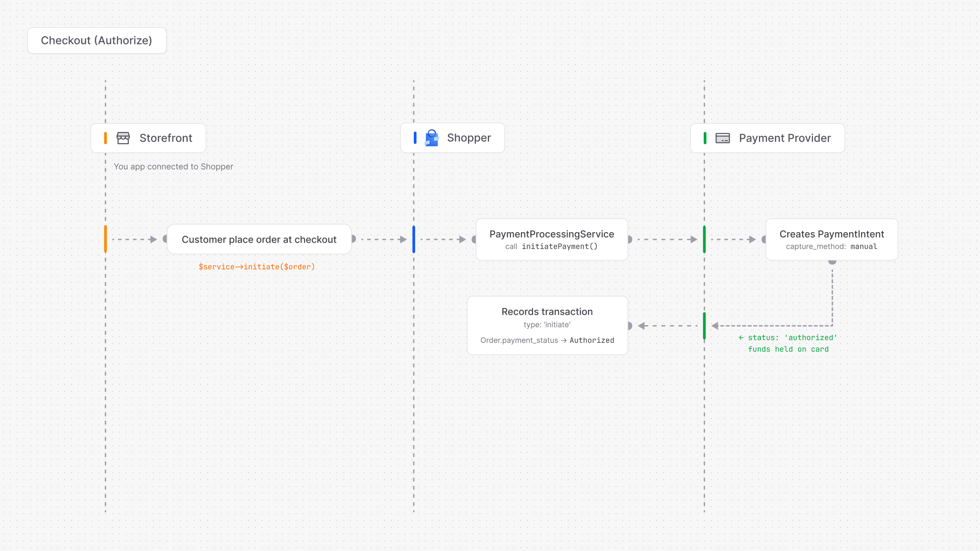
Task: Click green "status: 'authorized'" annotation
Action: click(788, 337)
